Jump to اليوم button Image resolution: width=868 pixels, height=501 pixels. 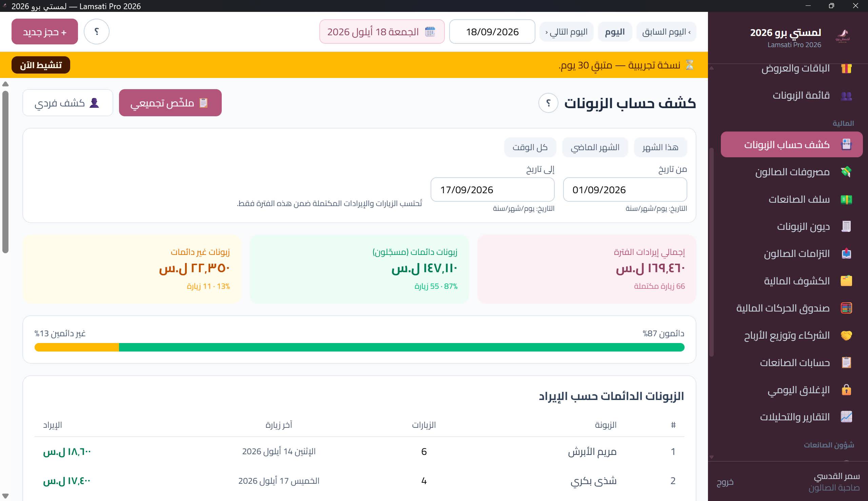615,32
